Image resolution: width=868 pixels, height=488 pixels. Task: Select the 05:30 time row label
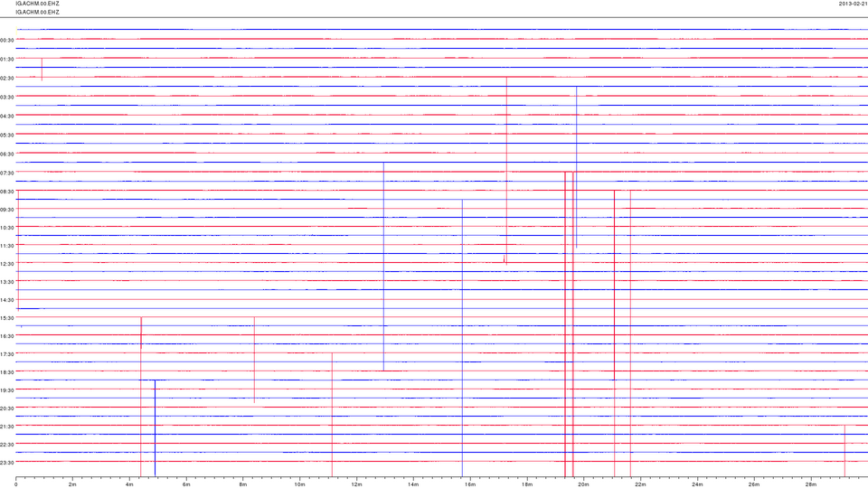click(7, 135)
